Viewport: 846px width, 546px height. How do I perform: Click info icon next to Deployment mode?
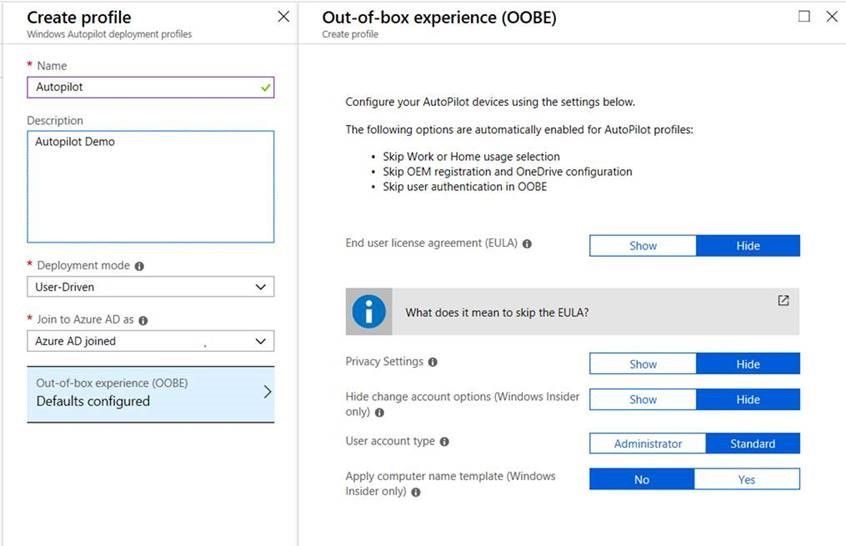coord(139,266)
